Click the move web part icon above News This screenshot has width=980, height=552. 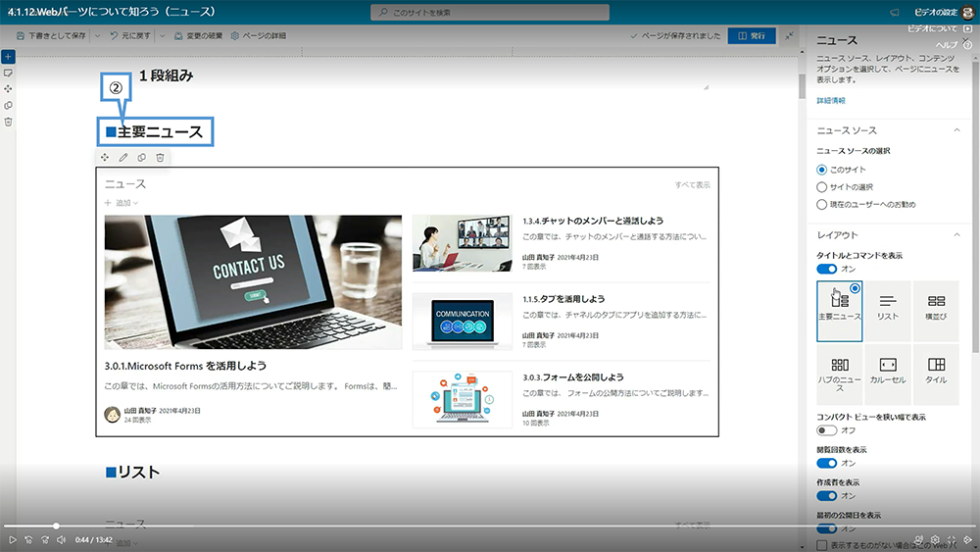tap(105, 158)
